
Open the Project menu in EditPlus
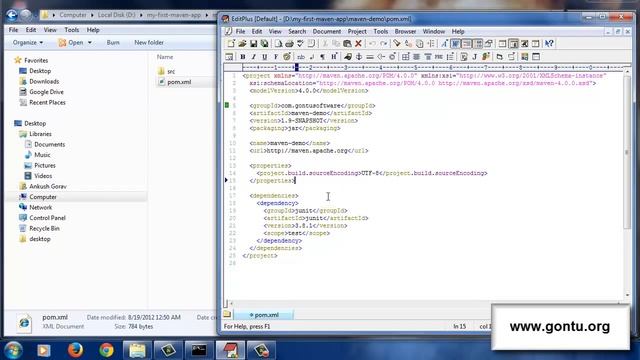click(x=357, y=31)
